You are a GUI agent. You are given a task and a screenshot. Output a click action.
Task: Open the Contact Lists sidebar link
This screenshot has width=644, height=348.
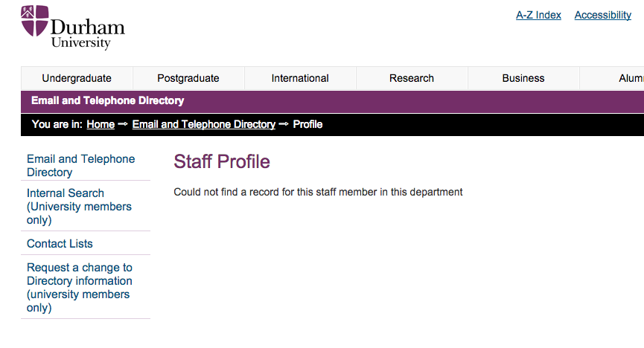pos(60,244)
